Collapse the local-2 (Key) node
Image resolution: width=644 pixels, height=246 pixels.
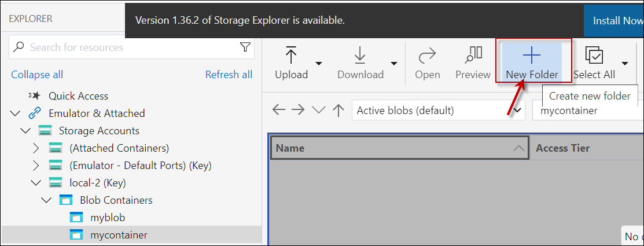click(x=36, y=183)
